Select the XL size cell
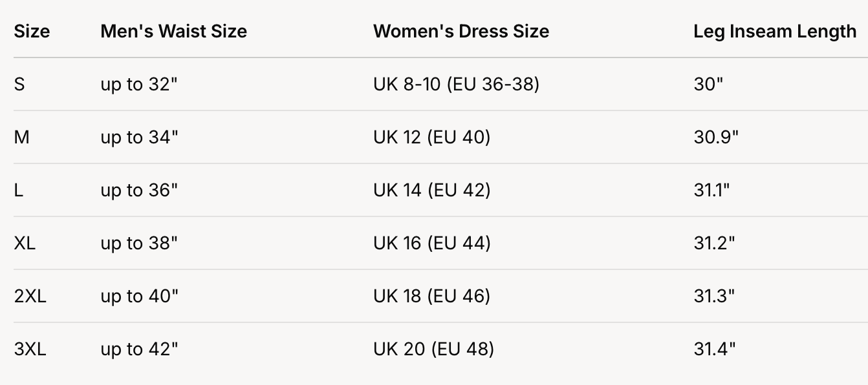This screenshot has height=385, width=868. (25, 243)
